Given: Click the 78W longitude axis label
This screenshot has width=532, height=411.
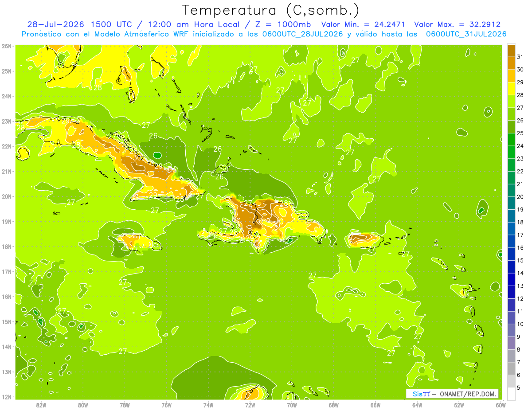Looking at the screenshot, I should (125, 405).
